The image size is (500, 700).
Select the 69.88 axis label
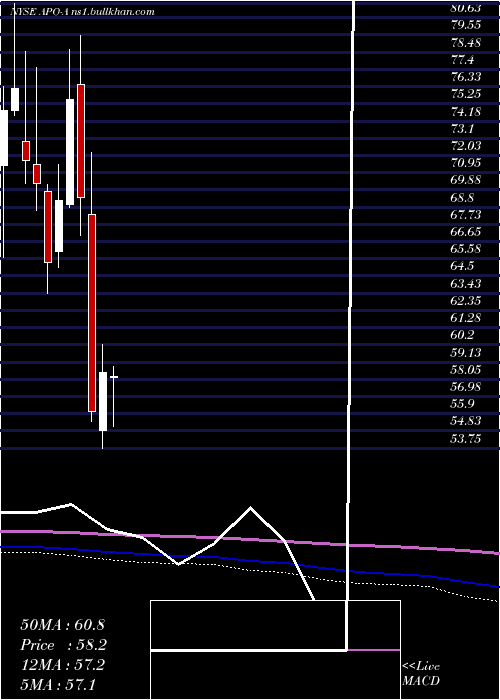[x=466, y=180]
